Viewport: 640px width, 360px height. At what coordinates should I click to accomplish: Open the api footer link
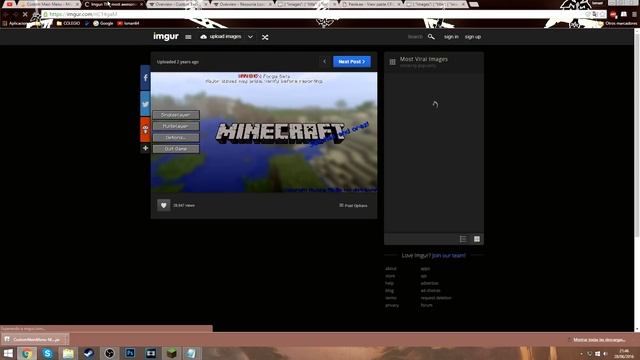[424, 276]
